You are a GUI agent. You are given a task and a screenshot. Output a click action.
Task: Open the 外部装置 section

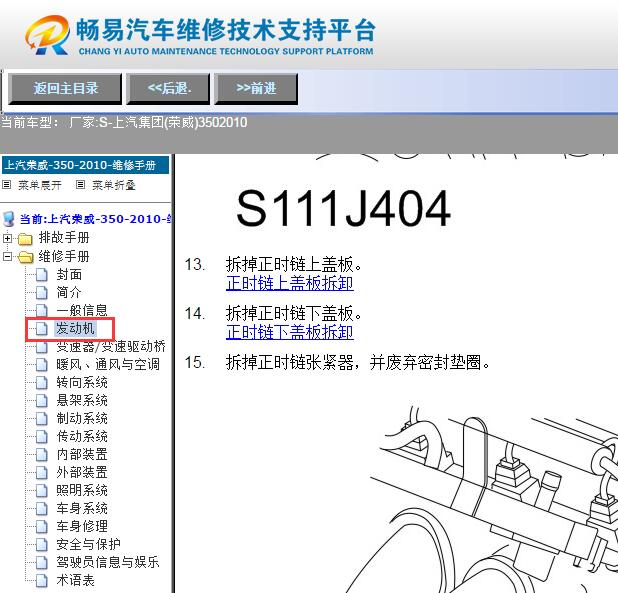[x=82, y=472]
